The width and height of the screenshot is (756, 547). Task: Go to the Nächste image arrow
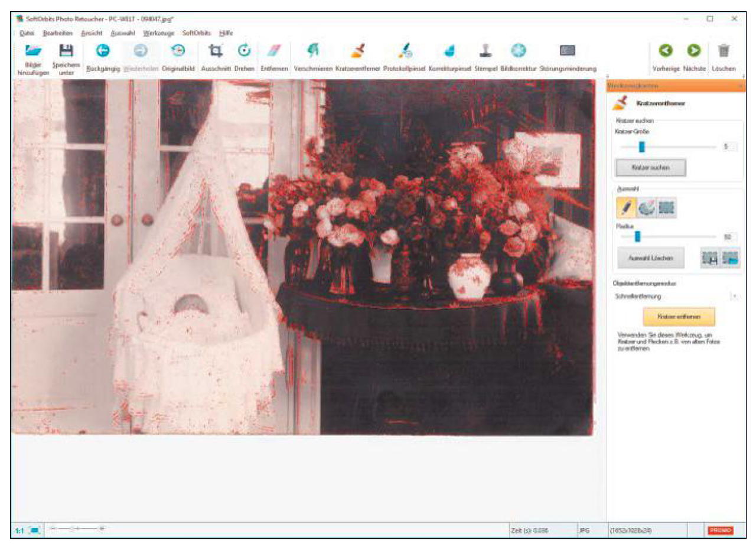pos(693,52)
